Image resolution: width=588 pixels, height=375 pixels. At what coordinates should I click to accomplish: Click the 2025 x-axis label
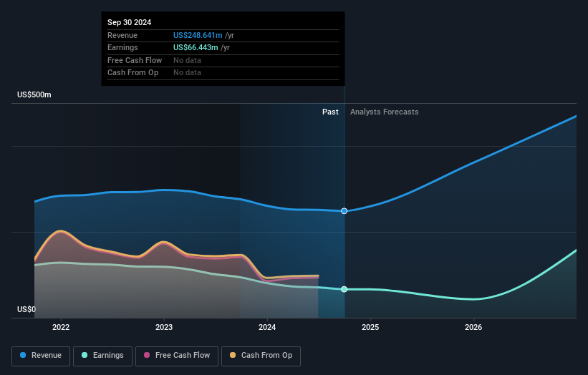coord(370,328)
